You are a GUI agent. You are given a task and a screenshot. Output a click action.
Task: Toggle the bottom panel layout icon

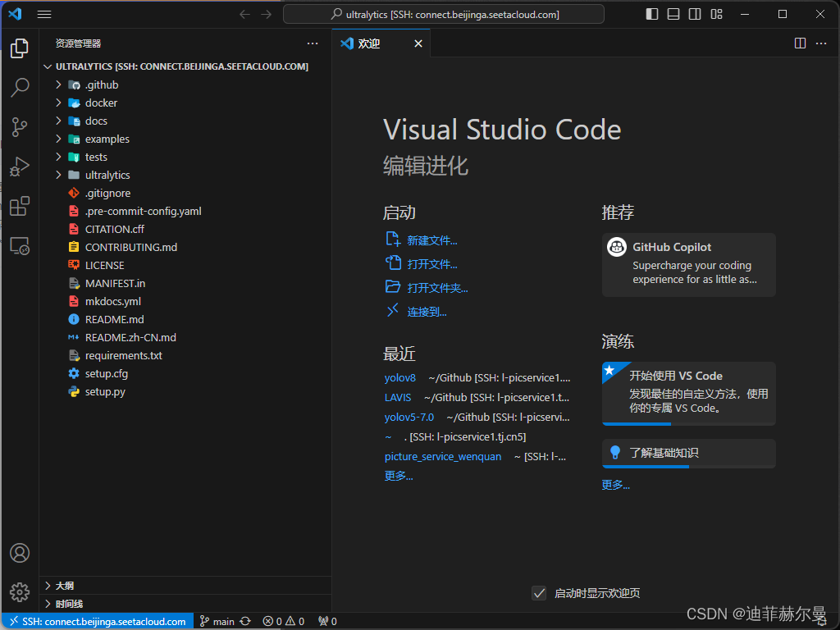(673, 15)
